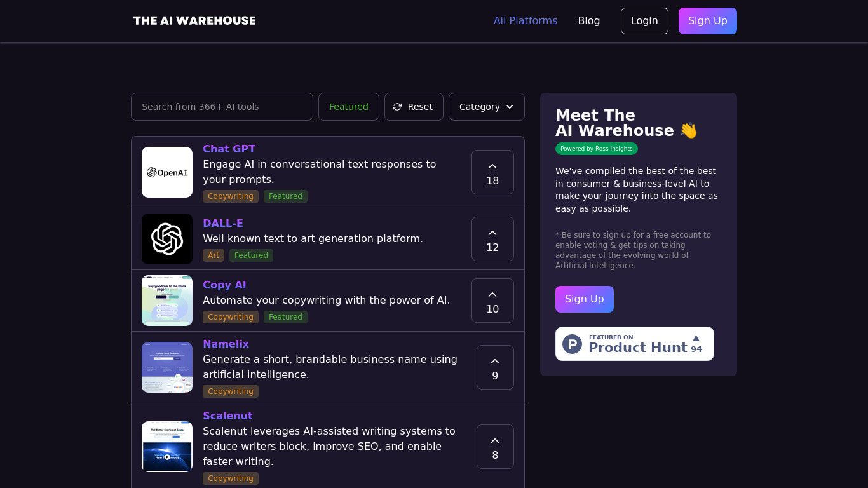Upvote Scalenut with 8 votes

(x=495, y=447)
